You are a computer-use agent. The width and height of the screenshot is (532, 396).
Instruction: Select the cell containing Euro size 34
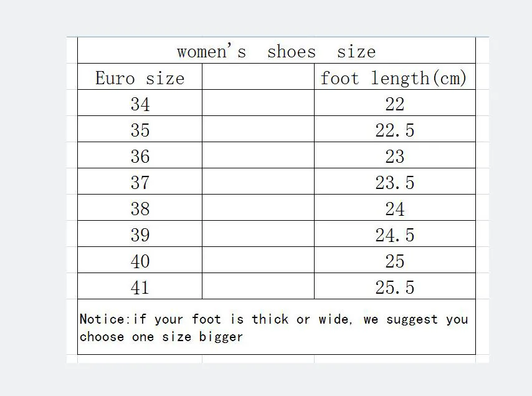pyautogui.click(x=140, y=102)
